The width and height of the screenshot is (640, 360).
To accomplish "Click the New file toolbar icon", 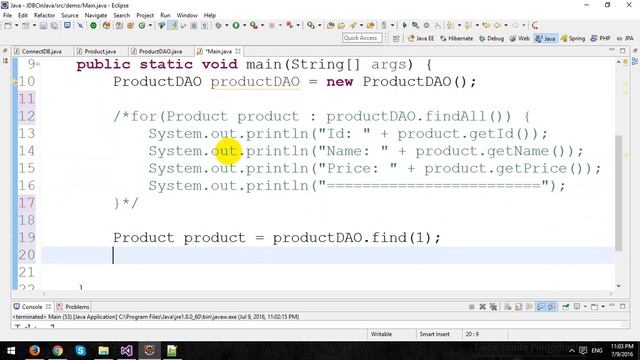I will 8,25.
